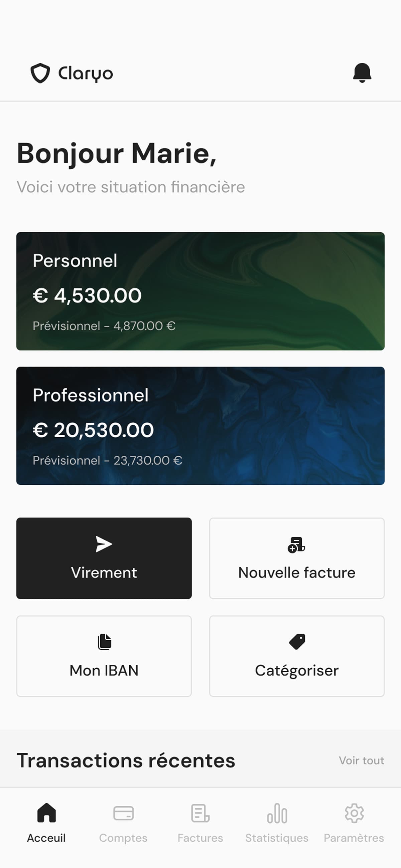Open notifications bell icon

(x=362, y=73)
